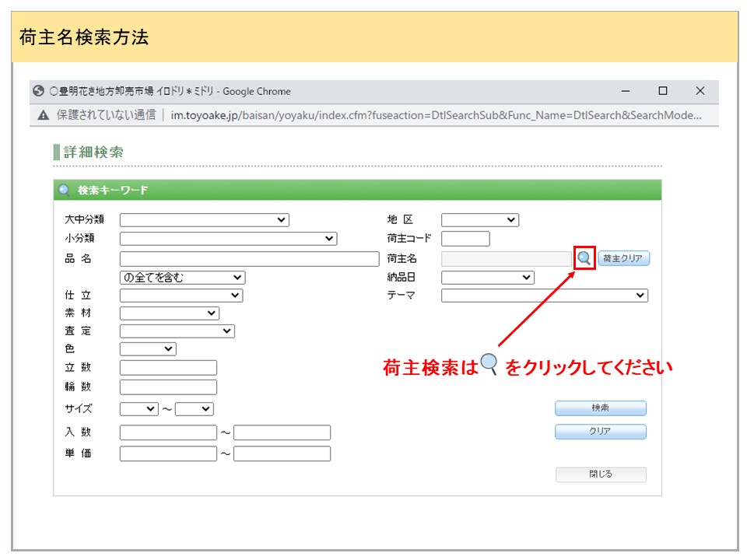Expand the 地区 dropdown list
The image size is (747, 560).
click(479, 220)
